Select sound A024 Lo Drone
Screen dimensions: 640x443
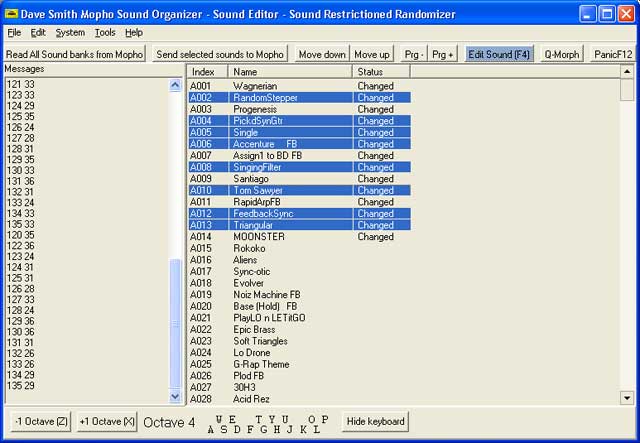pyautogui.click(x=300, y=353)
